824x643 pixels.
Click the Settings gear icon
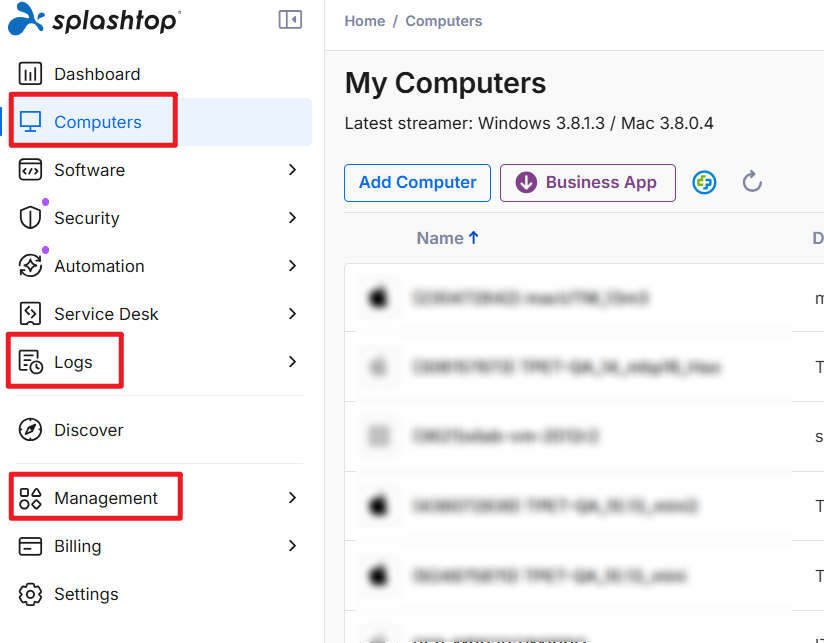[x=30, y=594]
